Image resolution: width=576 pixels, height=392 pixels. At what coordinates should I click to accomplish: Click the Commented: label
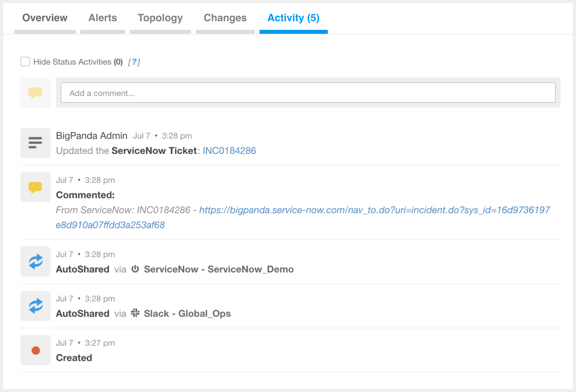coord(85,195)
